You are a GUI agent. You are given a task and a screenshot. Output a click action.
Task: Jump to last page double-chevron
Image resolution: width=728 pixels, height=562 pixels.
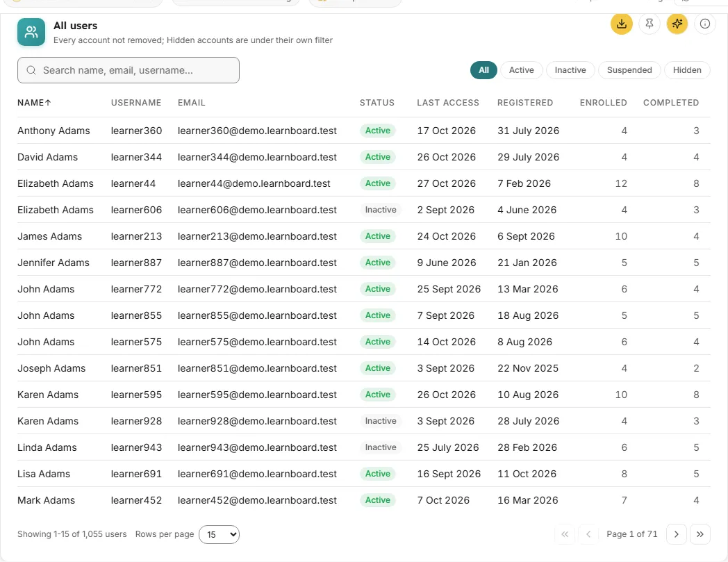pos(700,534)
